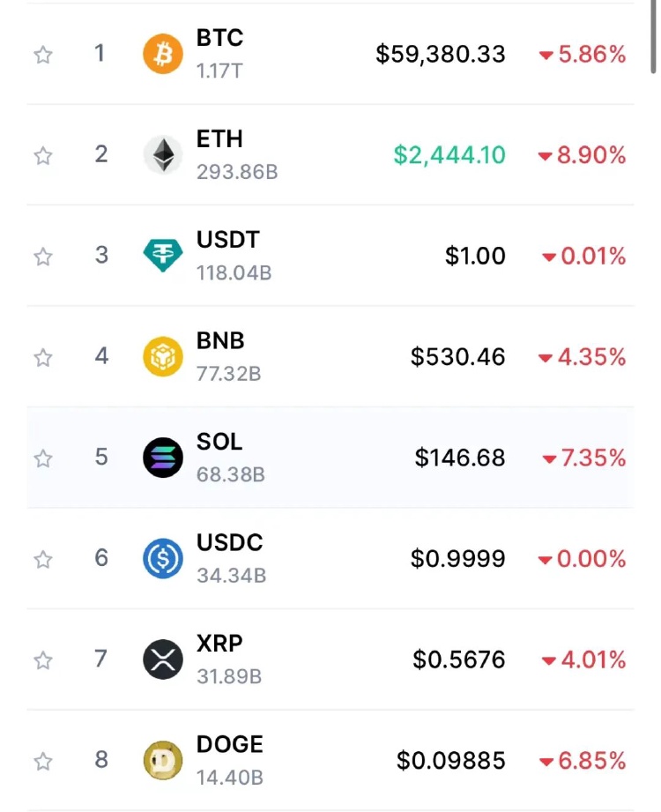
Task: Open the XRP coin name link
Action: (x=219, y=644)
